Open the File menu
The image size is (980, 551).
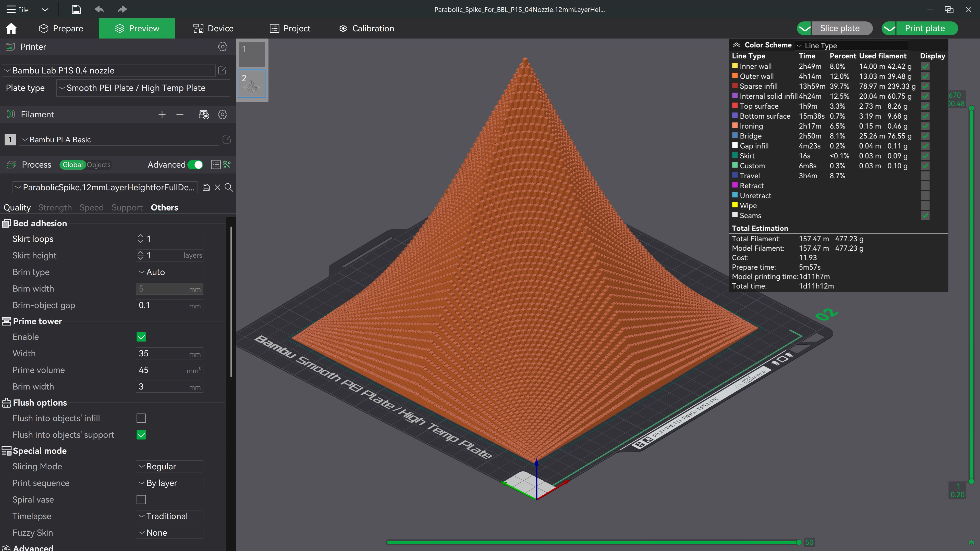pyautogui.click(x=18, y=9)
